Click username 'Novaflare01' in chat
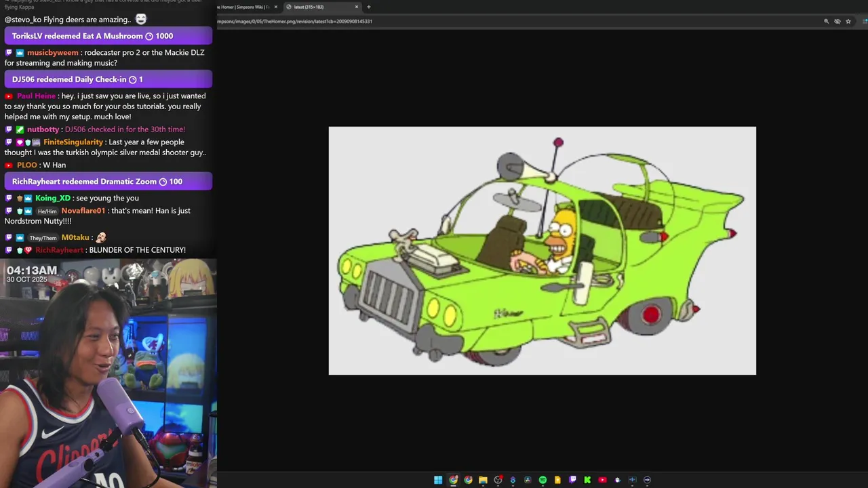This screenshot has height=488, width=868. coord(83,211)
